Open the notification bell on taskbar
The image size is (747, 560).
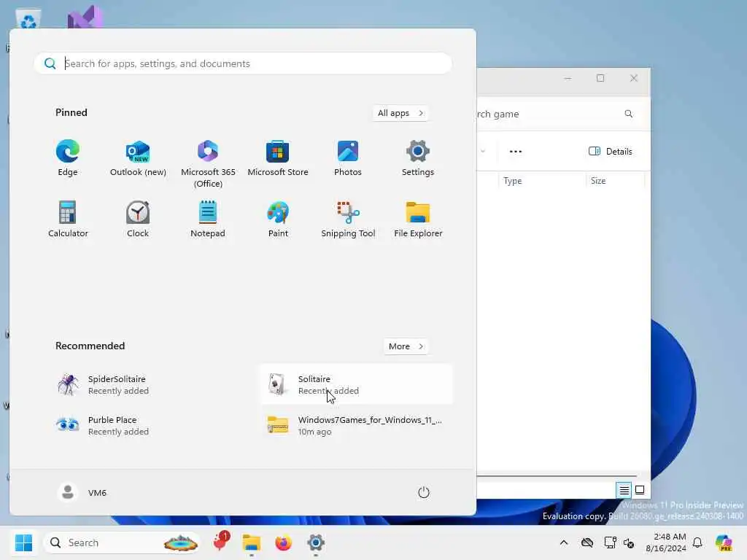(697, 542)
